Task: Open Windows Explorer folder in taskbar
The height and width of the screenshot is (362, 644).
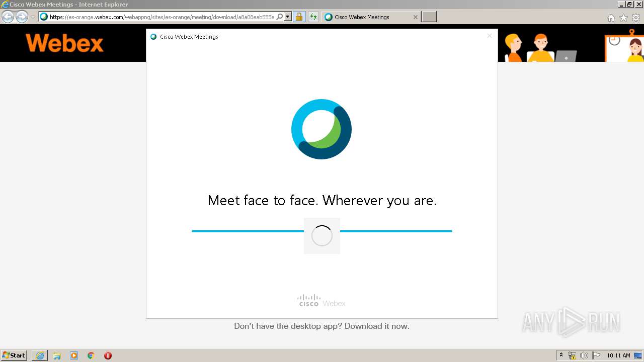Action: [x=57, y=355]
